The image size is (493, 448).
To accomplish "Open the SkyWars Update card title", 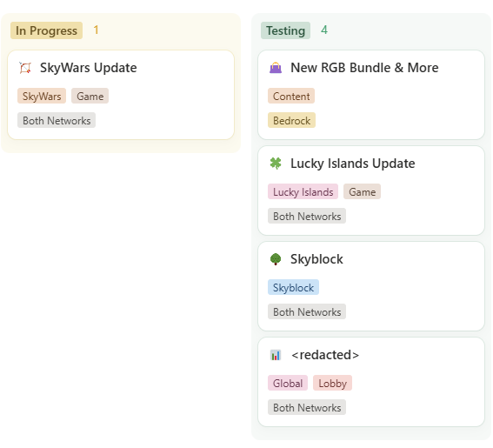I will (x=89, y=68).
